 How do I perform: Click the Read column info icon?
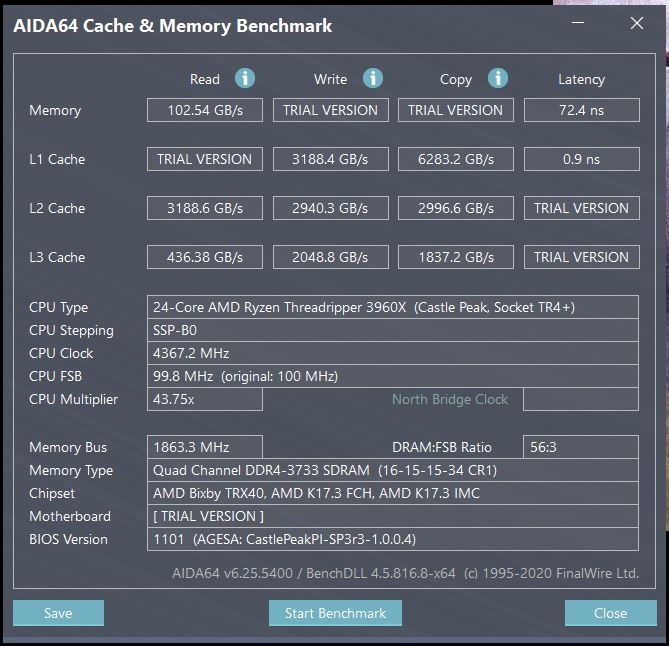pos(245,79)
